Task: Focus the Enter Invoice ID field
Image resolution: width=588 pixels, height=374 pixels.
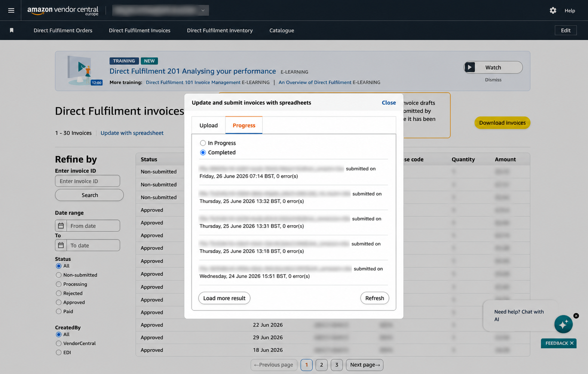Action: click(x=88, y=181)
